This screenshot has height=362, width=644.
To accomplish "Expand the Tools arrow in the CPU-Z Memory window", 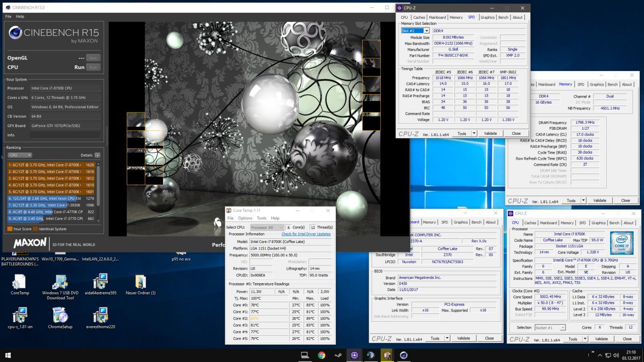I will (583, 200).
